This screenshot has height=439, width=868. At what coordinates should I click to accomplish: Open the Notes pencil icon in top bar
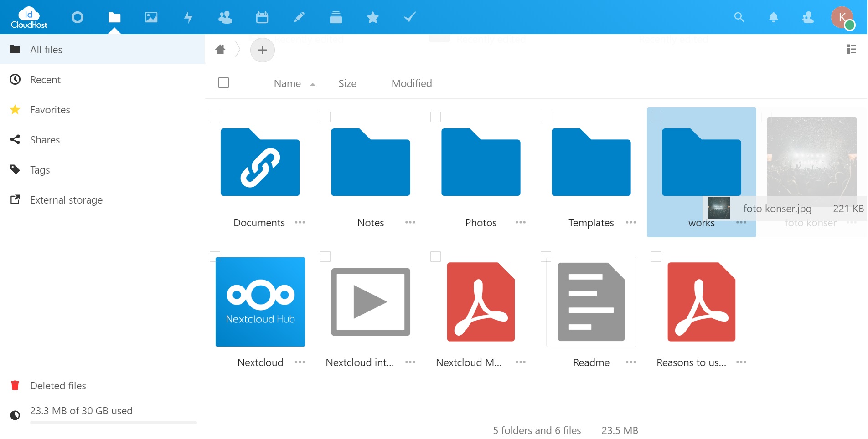pyautogui.click(x=299, y=17)
